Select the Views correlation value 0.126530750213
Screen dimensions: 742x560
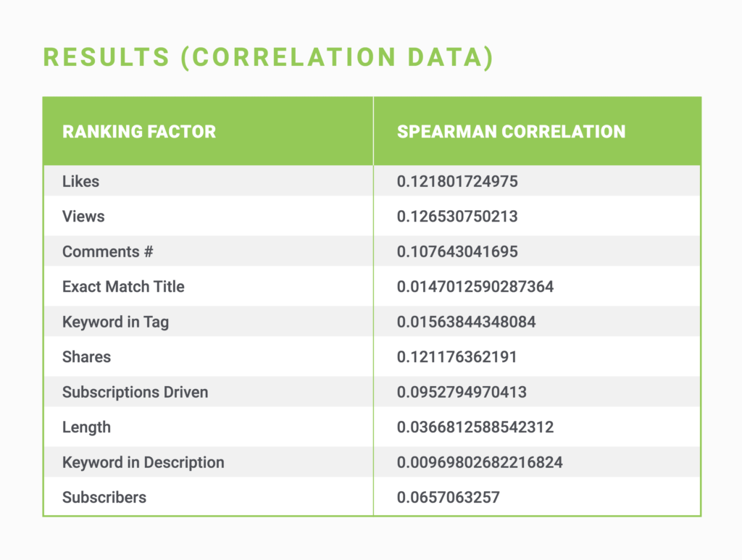(457, 216)
